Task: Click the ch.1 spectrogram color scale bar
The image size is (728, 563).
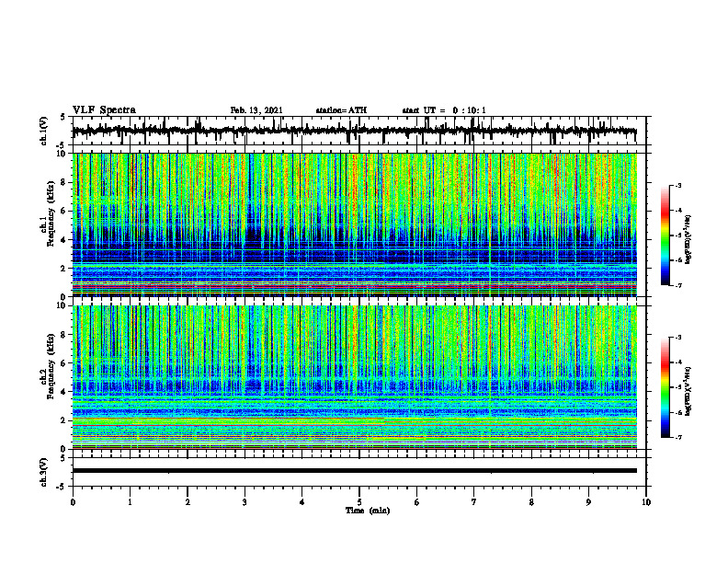Action: pos(665,236)
